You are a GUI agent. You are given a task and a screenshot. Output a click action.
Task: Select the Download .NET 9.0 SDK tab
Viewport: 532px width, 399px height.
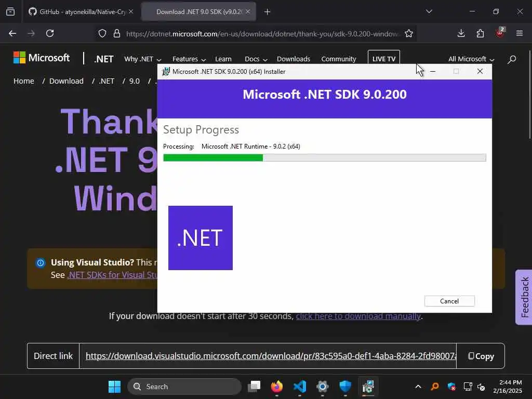pos(198,12)
